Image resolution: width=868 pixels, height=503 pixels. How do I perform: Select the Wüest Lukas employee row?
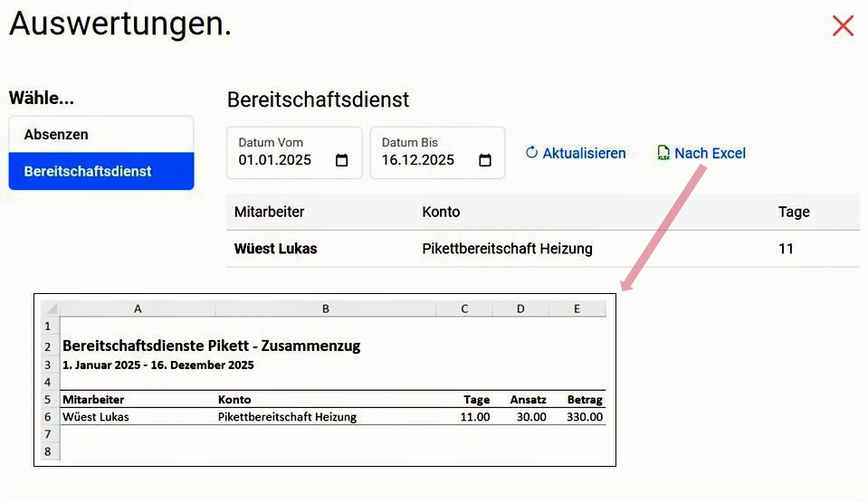coord(276,249)
